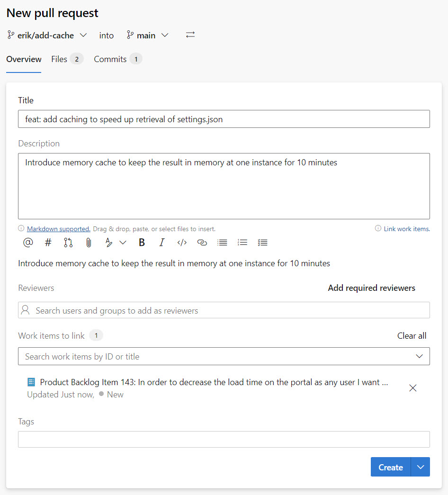Click inside the Description text area
448x495 pixels.
click(224, 186)
